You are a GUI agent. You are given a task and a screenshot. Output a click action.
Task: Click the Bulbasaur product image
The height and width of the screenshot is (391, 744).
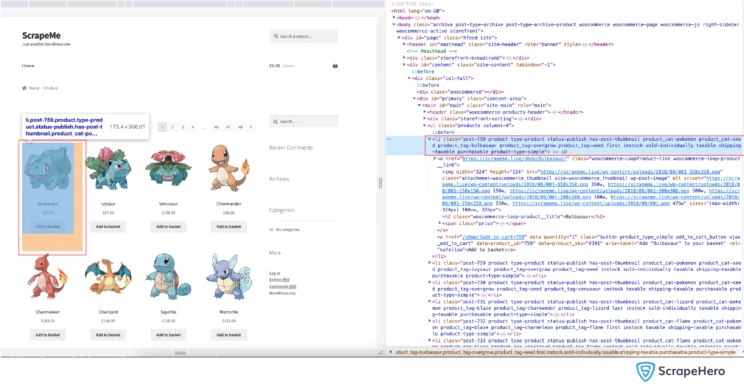47,168
